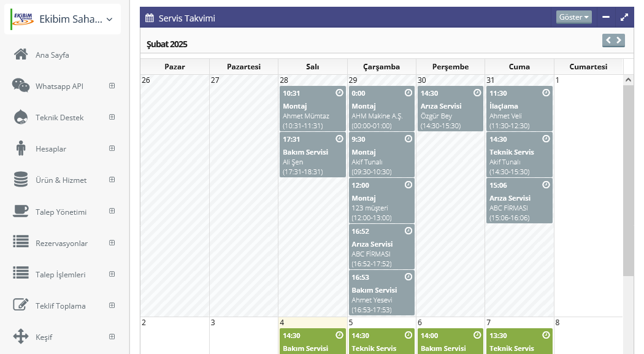Open 10:31 Montag Ahmet Mümtaz event
This screenshot has width=644, height=354.
tap(312, 109)
